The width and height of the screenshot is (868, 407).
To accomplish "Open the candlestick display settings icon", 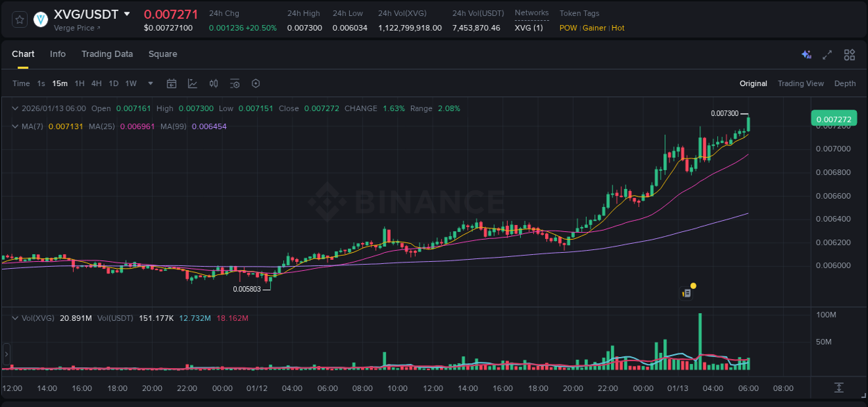I will coord(213,83).
